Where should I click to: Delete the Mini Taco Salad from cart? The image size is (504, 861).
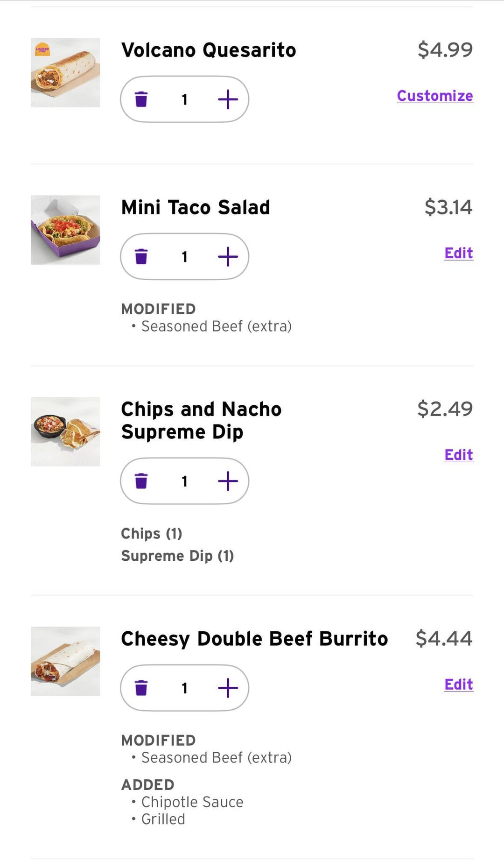[141, 257]
